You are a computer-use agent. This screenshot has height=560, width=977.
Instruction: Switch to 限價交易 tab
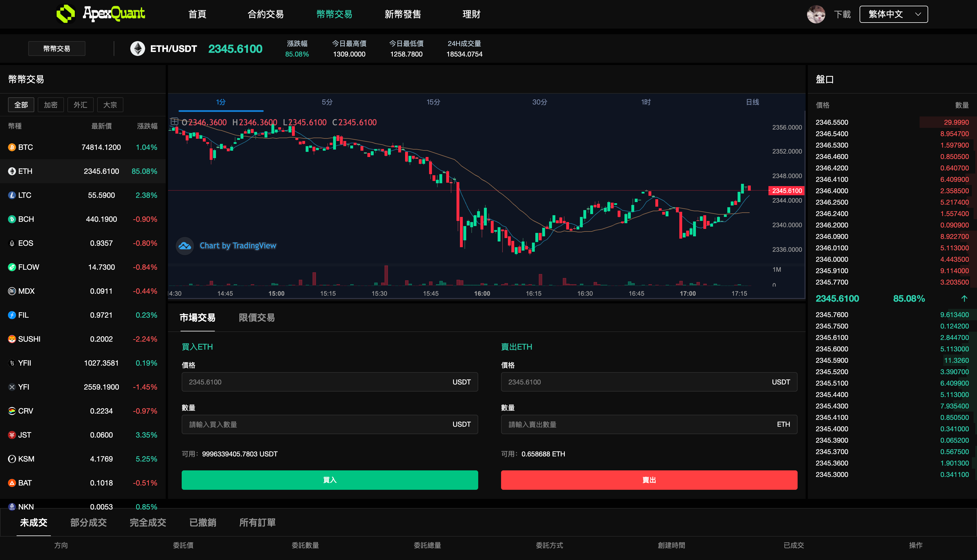tap(256, 317)
